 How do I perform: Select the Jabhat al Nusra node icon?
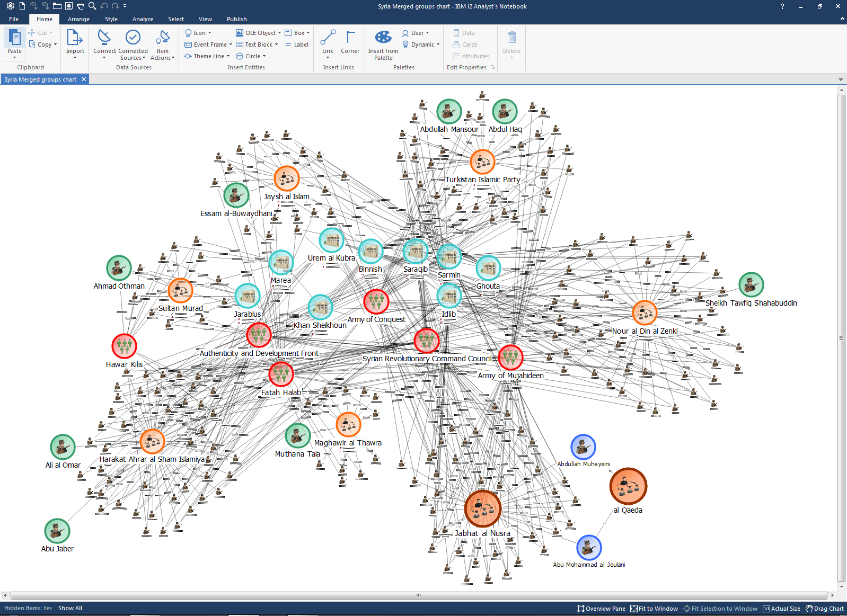pos(483,508)
